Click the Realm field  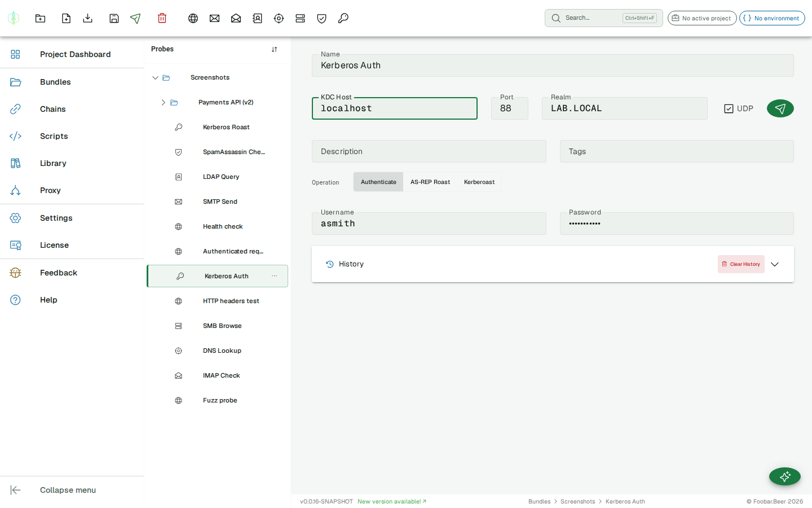point(625,108)
